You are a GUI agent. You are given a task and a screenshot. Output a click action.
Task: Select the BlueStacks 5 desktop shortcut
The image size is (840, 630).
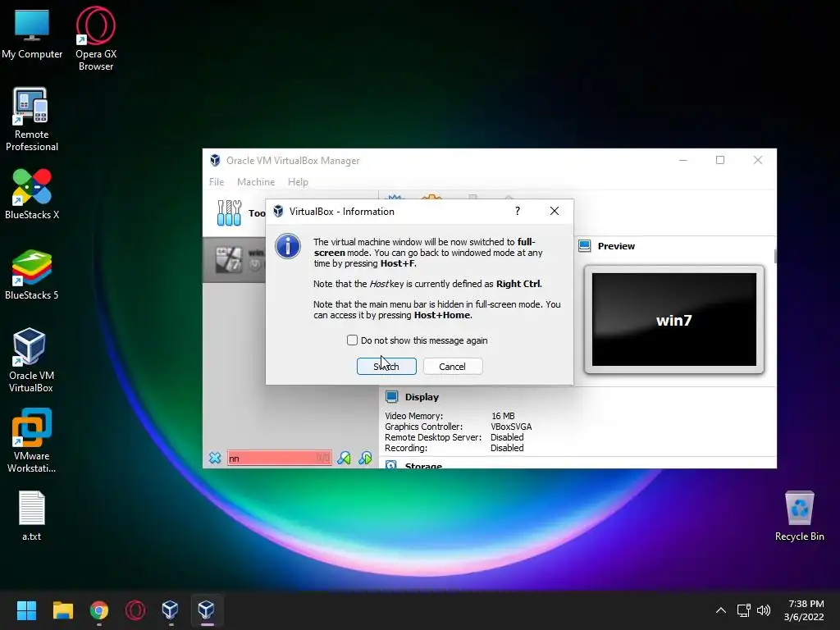coord(32,274)
